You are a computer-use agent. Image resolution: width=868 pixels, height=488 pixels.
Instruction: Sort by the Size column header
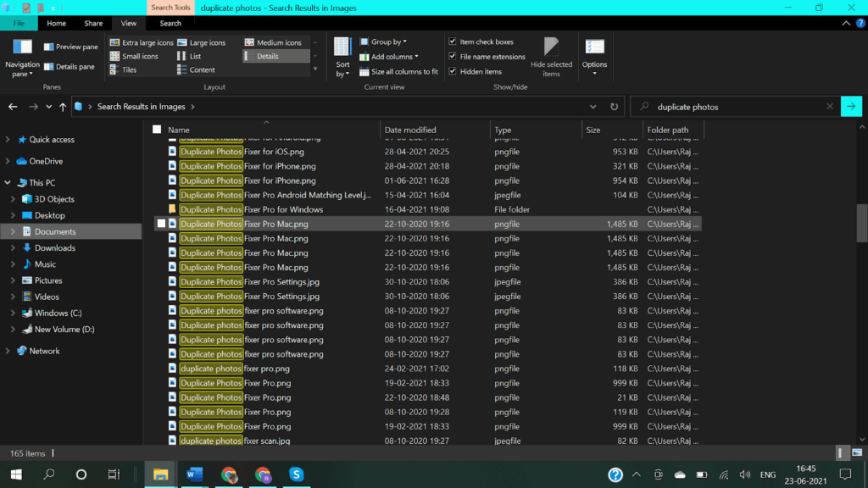tap(612, 130)
